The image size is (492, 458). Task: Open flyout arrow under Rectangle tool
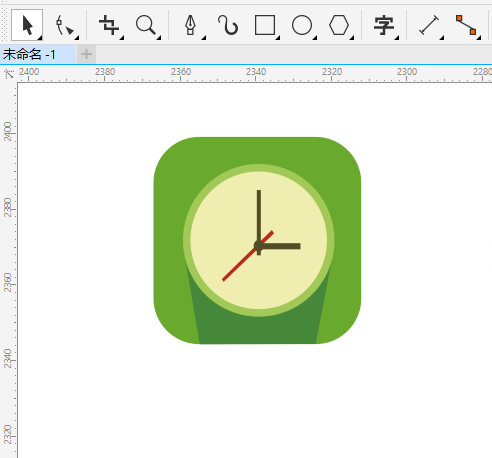pyautogui.click(x=278, y=38)
